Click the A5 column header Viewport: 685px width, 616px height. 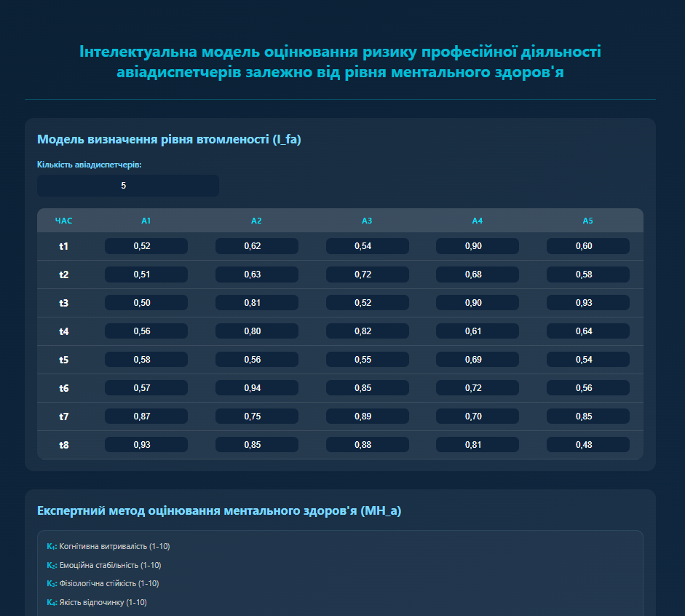pyautogui.click(x=588, y=221)
